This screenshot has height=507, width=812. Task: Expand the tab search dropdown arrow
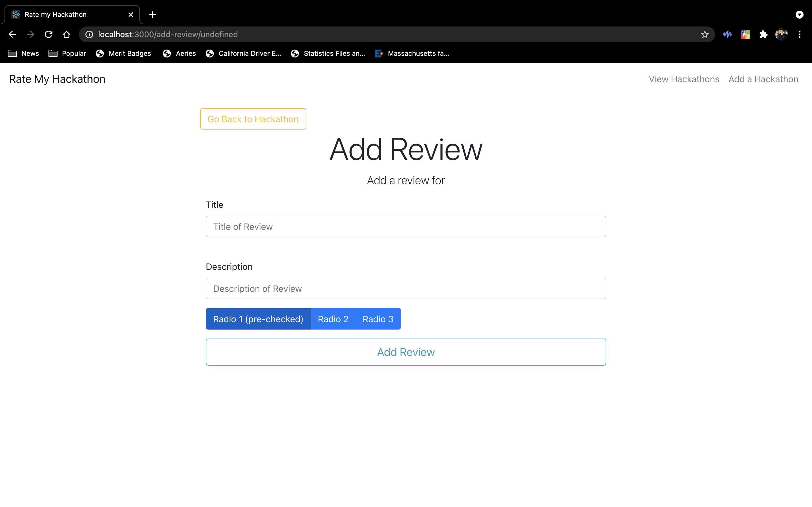point(800,14)
